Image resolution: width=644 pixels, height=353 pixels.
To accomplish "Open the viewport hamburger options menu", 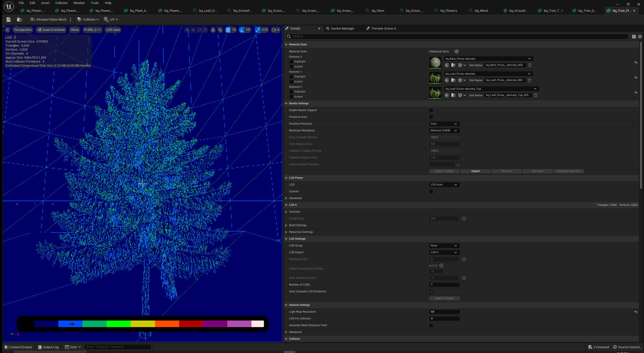I will pos(7,30).
